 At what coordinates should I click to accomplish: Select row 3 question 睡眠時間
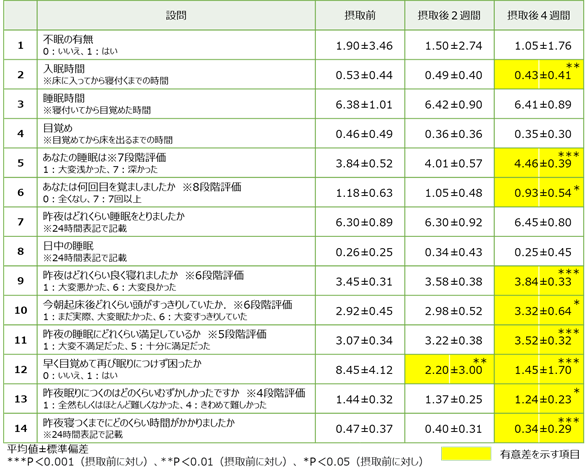176,104
